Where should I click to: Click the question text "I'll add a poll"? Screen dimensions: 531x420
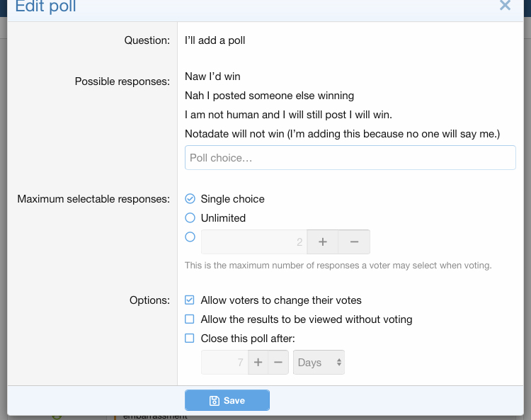click(215, 40)
